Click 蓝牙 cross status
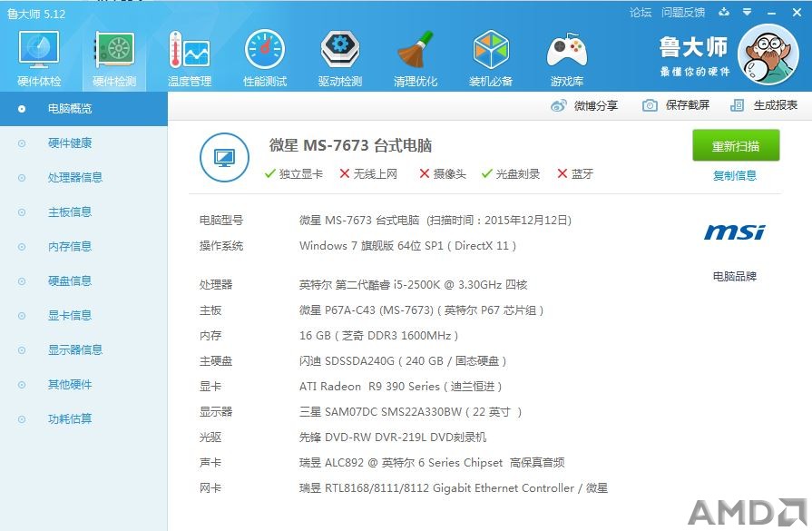 coord(575,174)
